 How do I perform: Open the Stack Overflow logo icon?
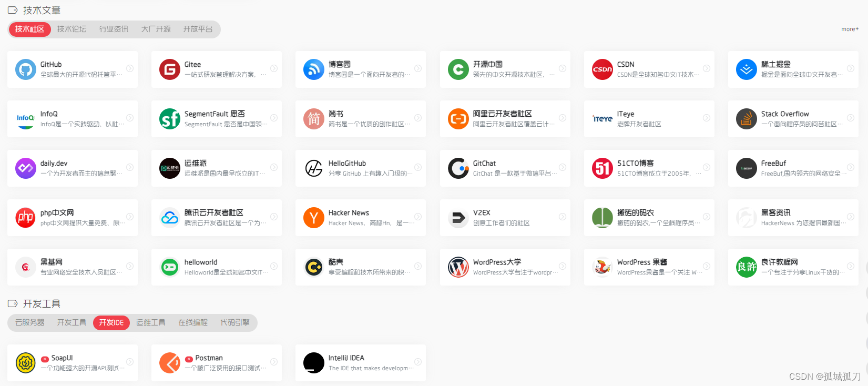coord(746,119)
